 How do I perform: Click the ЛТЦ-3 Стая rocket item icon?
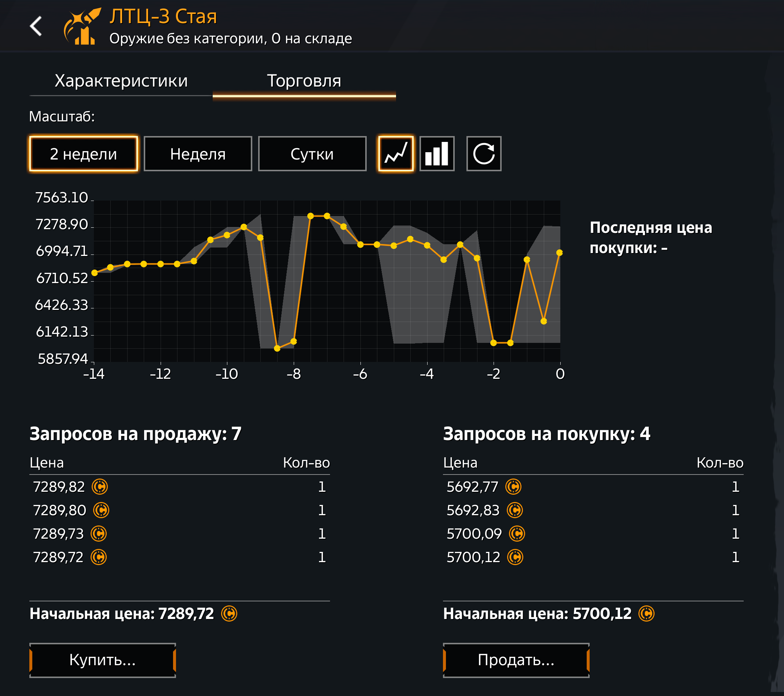(x=82, y=26)
